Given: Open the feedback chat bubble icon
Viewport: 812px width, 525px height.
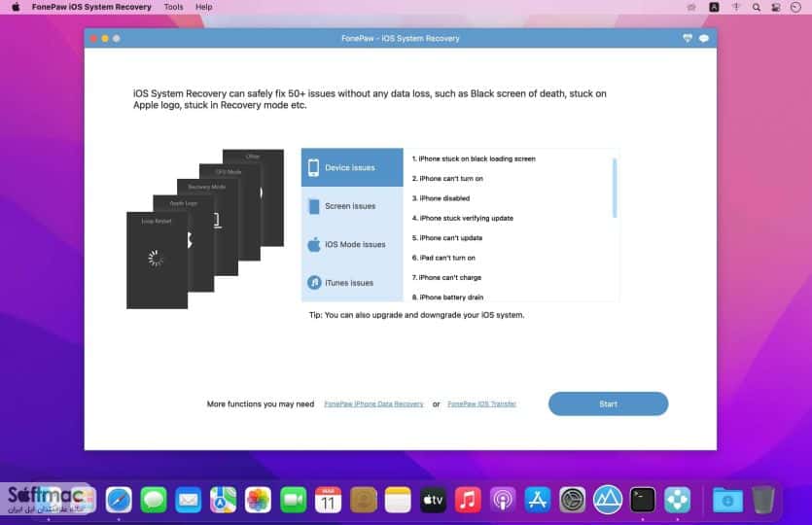Looking at the screenshot, I should point(704,38).
